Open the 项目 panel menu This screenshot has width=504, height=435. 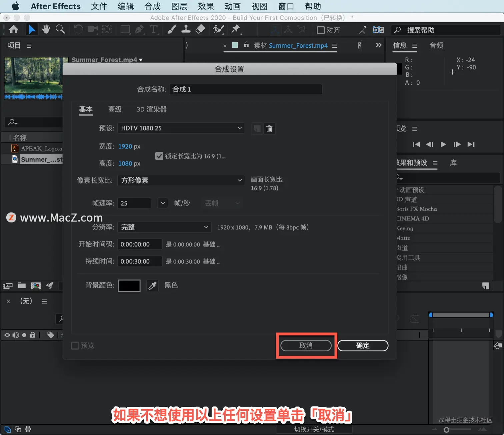(x=29, y=46)
